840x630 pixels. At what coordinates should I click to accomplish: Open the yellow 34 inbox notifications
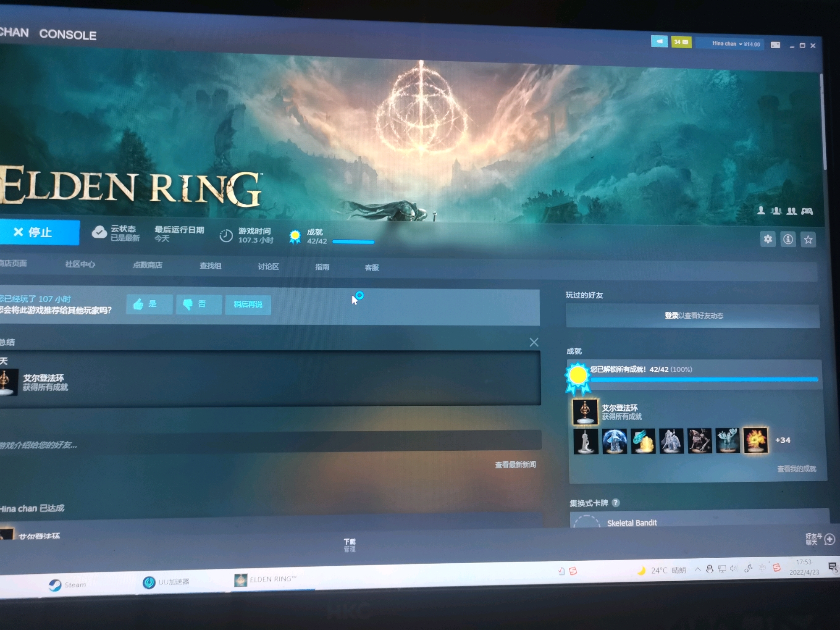(x=681, y=42)
